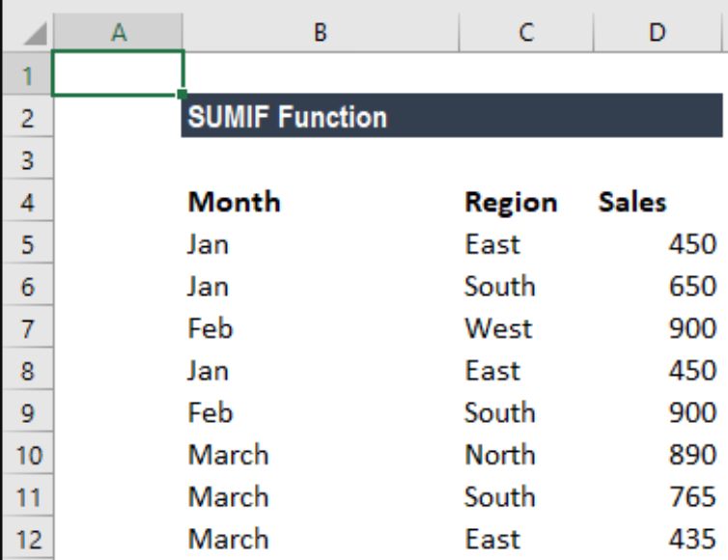Click the Month header cell
The width and height of the screenshot is (728, 560).
pyautogui.click(x=321, y=202)
